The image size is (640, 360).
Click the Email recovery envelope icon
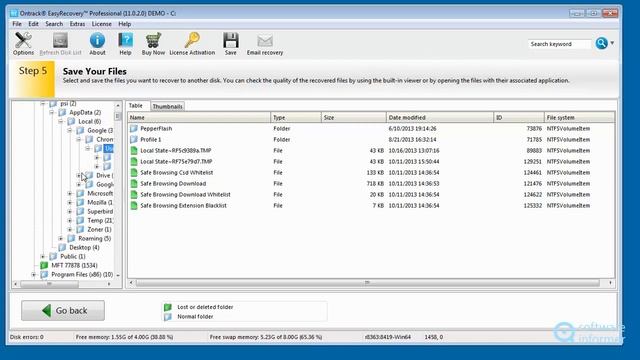pyautogui.click(x=265, y=41)
